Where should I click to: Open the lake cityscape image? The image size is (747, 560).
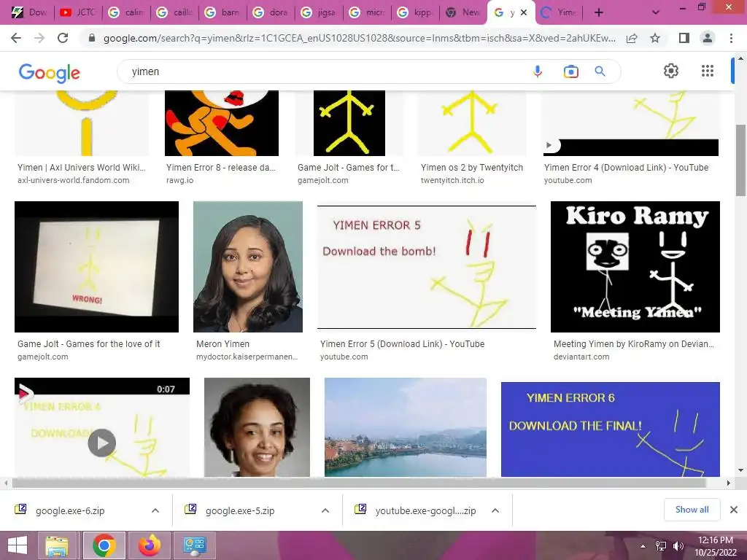(x=406, y=427)
